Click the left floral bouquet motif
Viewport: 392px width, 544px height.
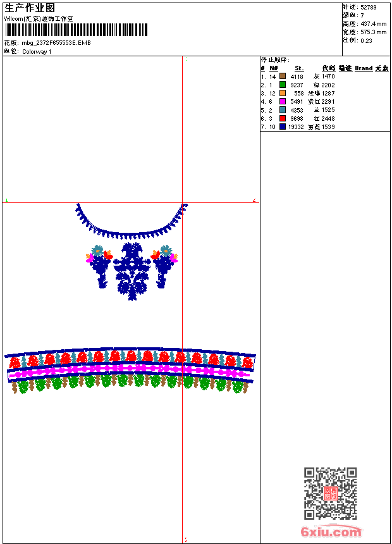[x=99, y=266]
